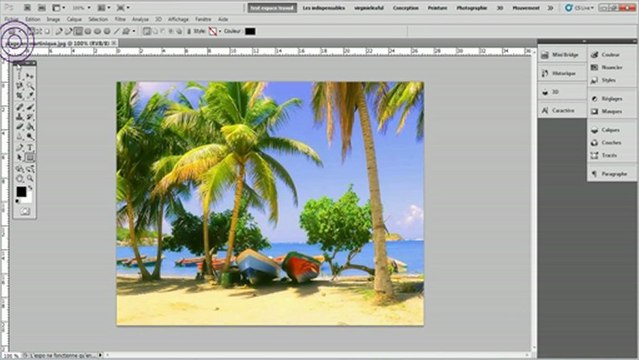
Task: Select the Move tool in toolbox
Action: (x=30, y=76)
